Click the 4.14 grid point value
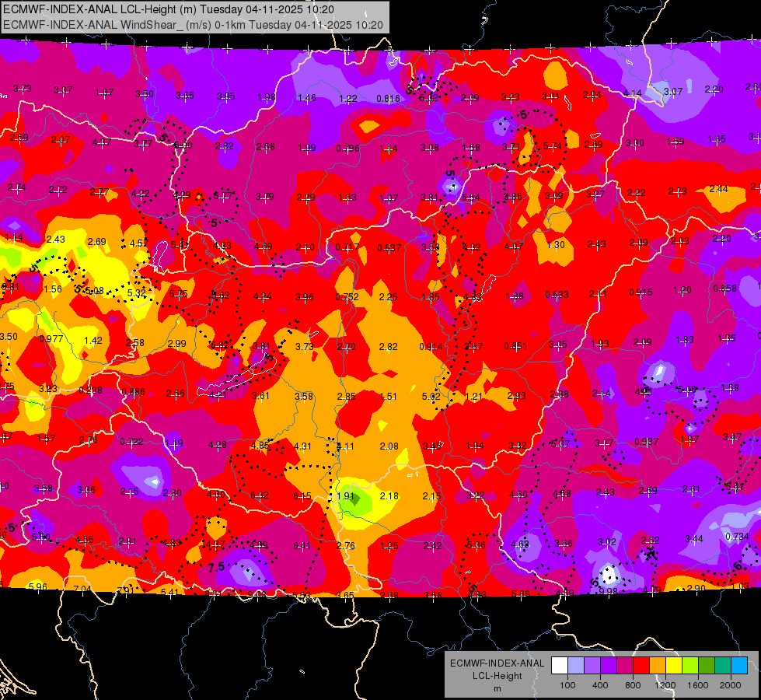This screenshot has width=761, height=700. pyautogui.click(x=633, y=93)
